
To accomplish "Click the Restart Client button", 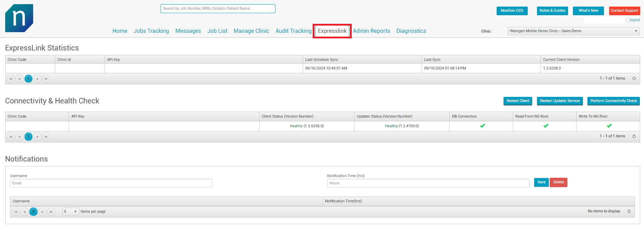I will pyautogui.click(x=518, y=101).
